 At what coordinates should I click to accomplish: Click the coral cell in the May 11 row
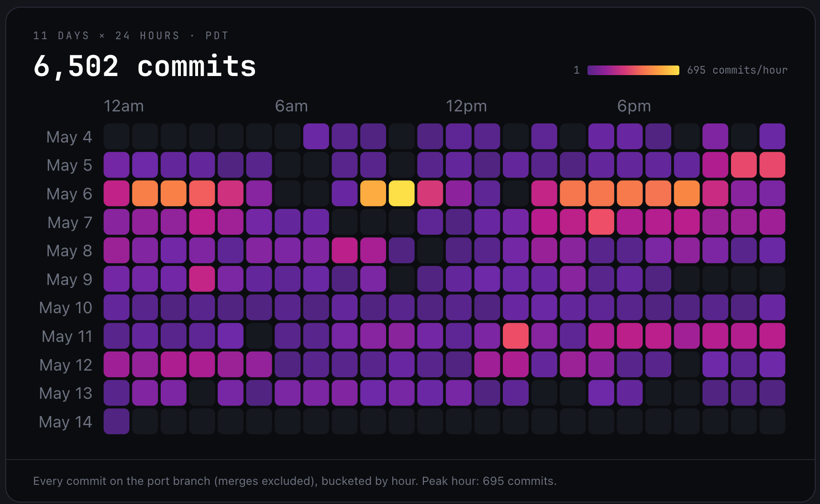tap(516, 336)
